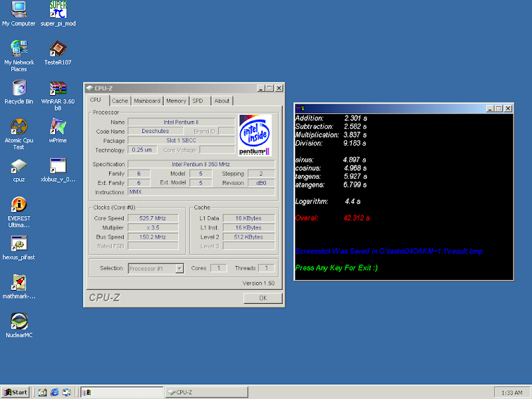Click the Multiplier value x 3.5

point(153,227)
